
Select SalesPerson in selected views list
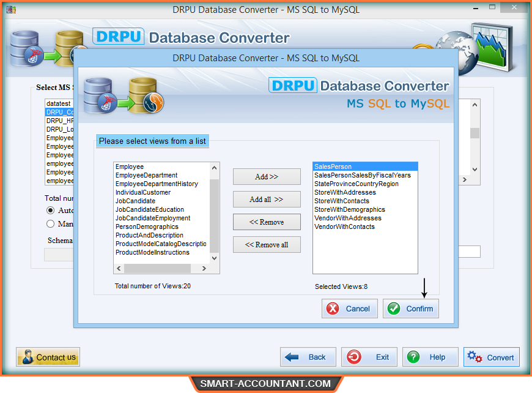coord(365,167)
